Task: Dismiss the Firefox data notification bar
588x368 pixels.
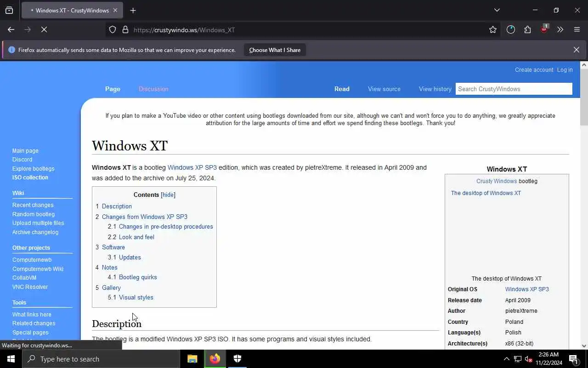Action: click(x=576, y=50)
